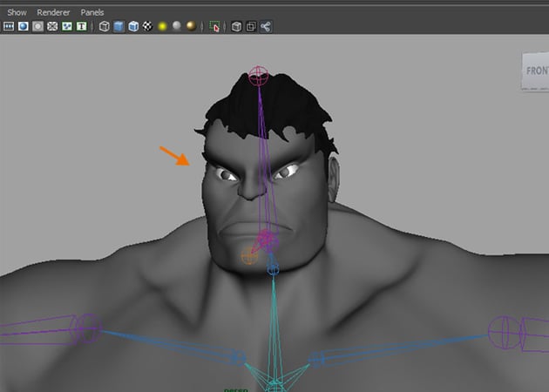This screenshot has width=549, height=392.
Task: Toggle the safe action icon
Action: (67, 26)
